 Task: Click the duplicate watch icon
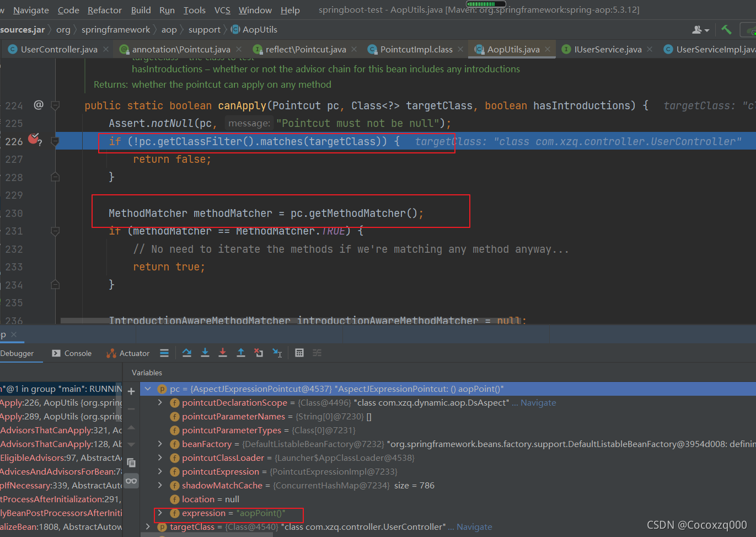131,462
